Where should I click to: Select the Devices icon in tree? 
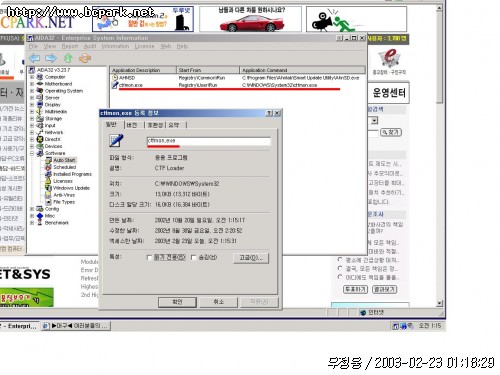click(x=40, y=146)
